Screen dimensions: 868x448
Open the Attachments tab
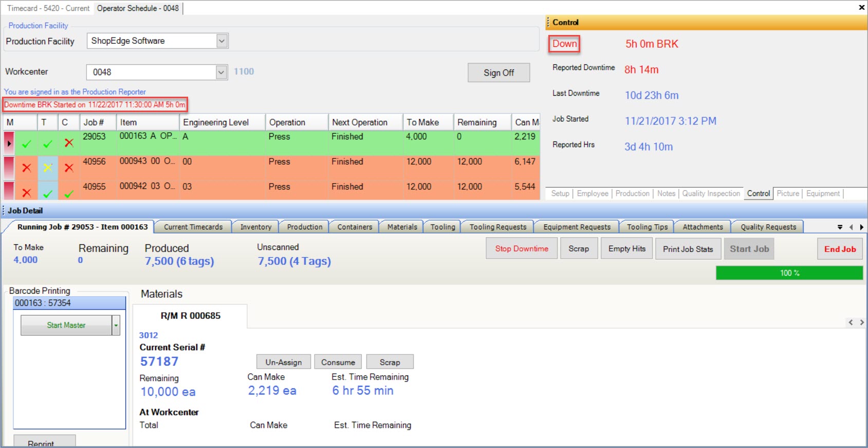[703, 227]
